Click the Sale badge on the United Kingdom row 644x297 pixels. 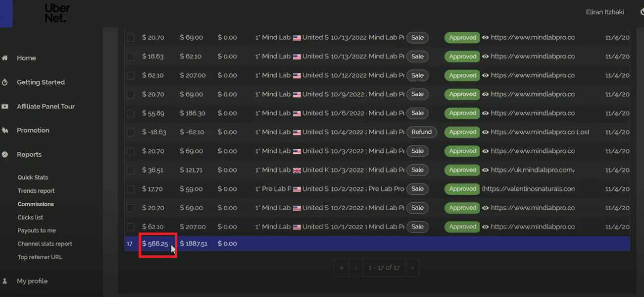point(417,170)
